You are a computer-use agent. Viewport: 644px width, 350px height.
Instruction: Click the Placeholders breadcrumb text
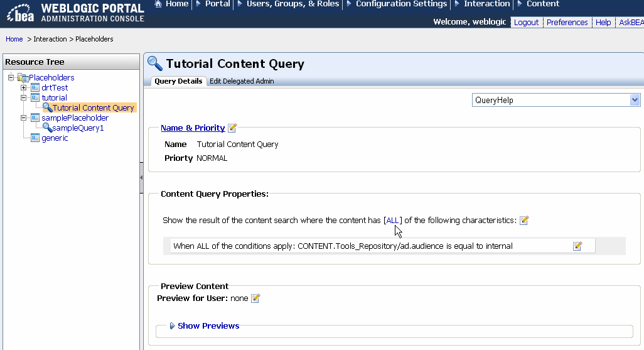(94, 39)
